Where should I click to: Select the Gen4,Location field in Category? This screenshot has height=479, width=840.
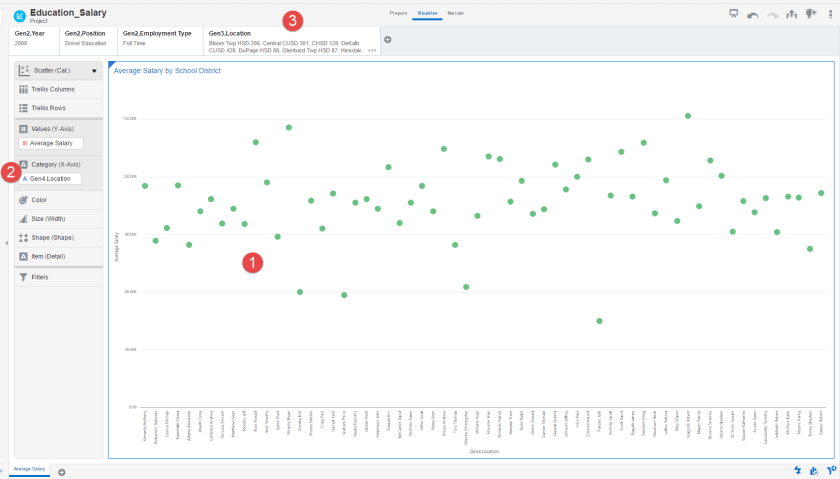click(x=50, y=179)
